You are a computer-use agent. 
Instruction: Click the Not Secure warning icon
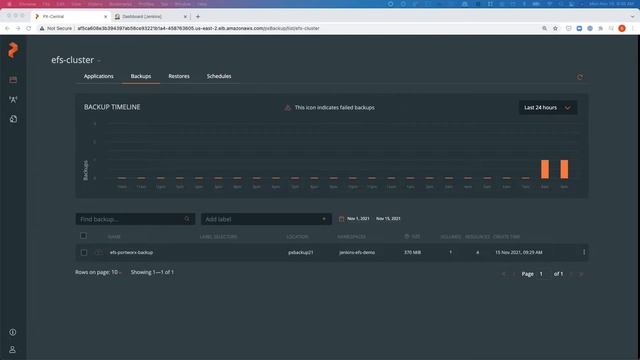click(x=42, y=28)
